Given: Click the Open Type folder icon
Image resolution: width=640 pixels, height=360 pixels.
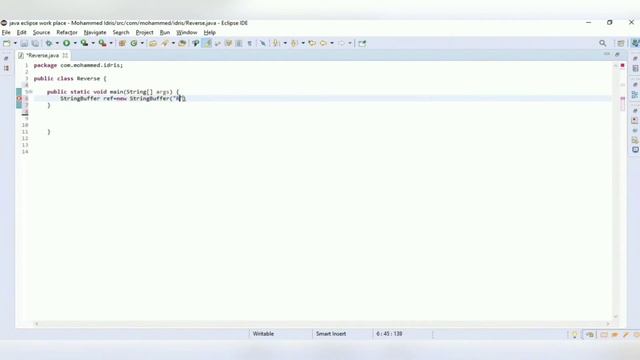Looking at the screenshot, I should coord(153,43).
